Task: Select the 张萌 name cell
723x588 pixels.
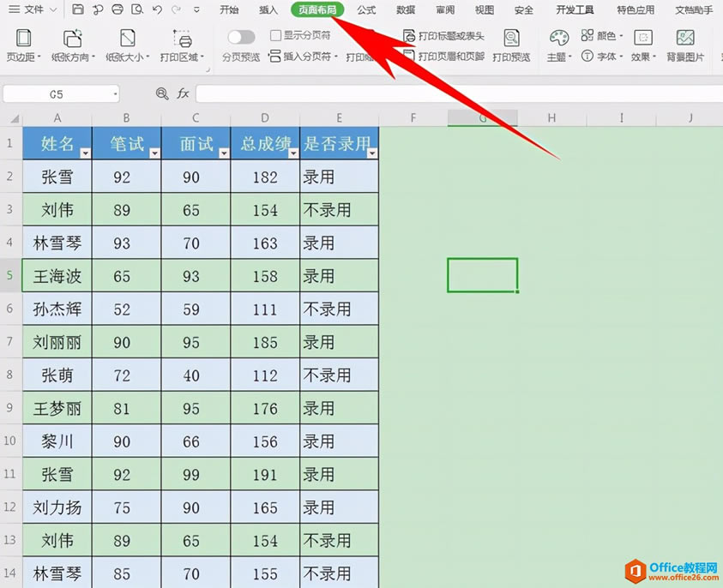Action: coord(57,375)
